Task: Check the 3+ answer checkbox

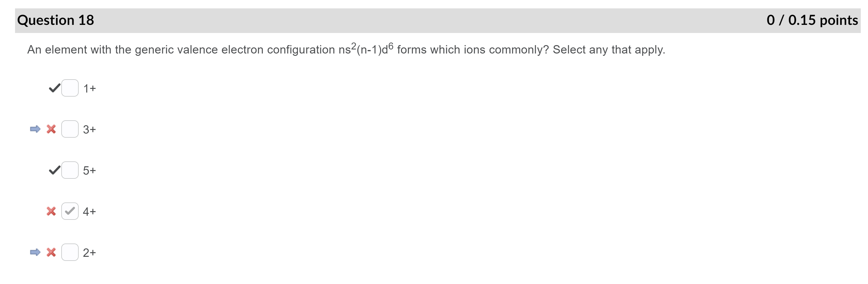Action: pyautogui.click(x=70, y=129)
